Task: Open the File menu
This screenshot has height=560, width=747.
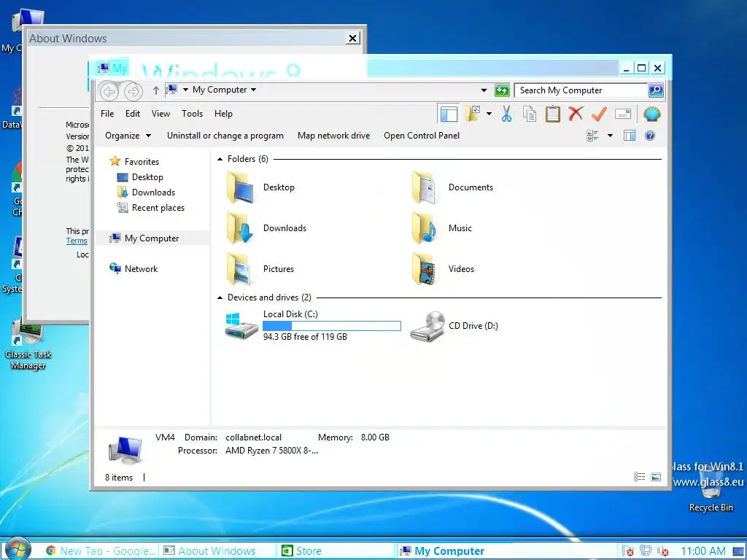Action: click(x=107, y=114)
